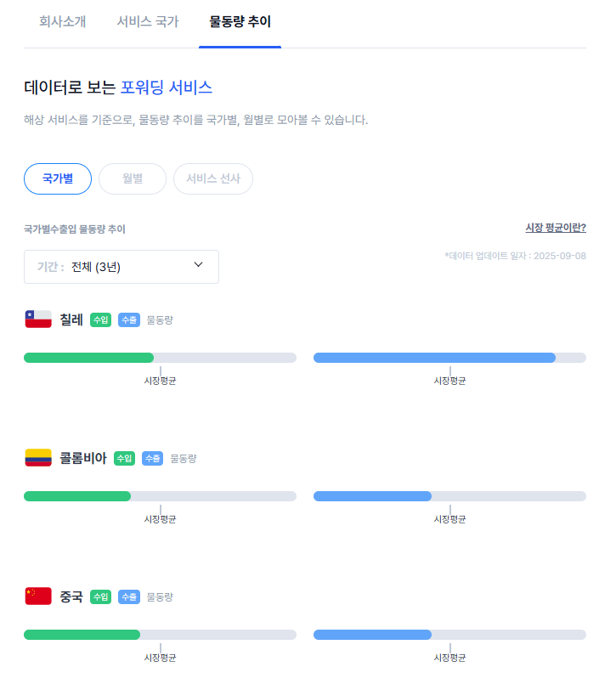Select the 물동량 추이 tab
616x684 pixels.
[240, 22]
